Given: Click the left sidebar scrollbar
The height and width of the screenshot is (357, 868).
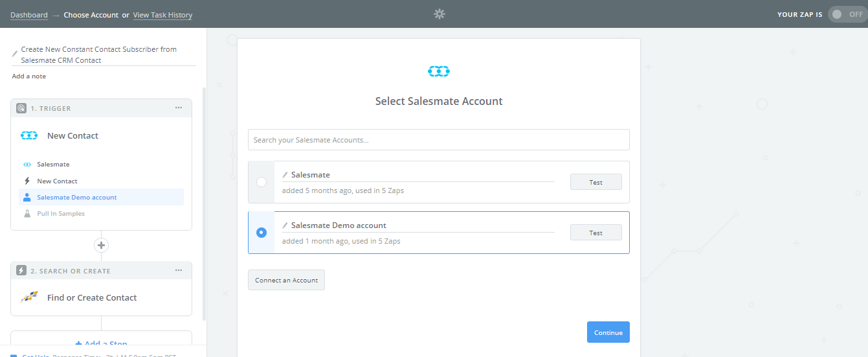Looking at the screenshot, I should [x=205, y=203].
